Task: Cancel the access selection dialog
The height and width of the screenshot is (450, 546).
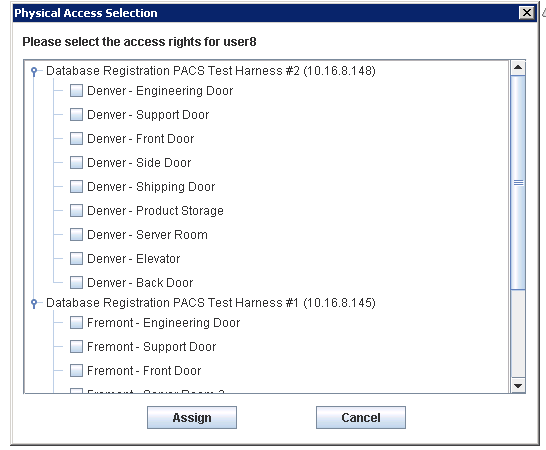Action: 361,418
